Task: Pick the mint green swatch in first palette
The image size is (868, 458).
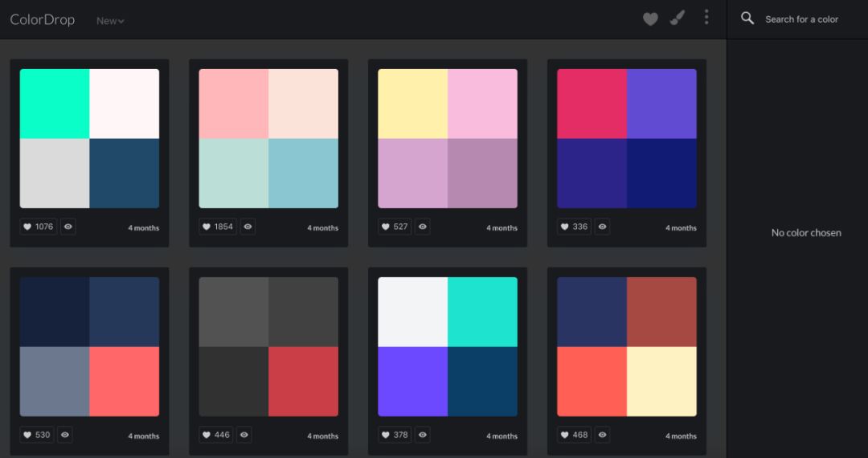Action: 55,104
